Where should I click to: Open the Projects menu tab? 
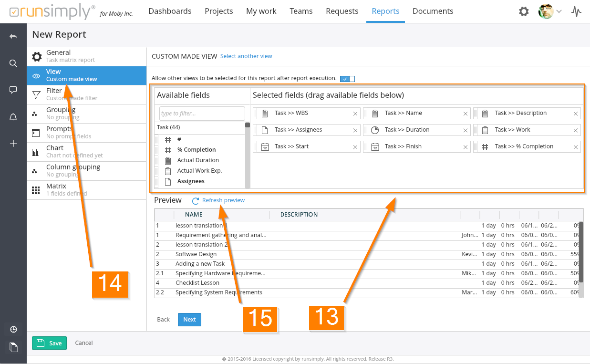218,11
